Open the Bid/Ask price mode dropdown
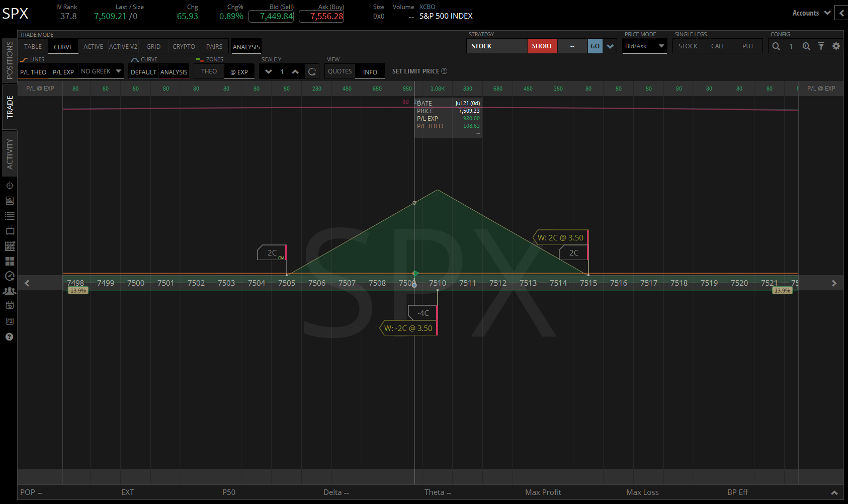This screenshot has width=848, height=504. click(645, 46)
